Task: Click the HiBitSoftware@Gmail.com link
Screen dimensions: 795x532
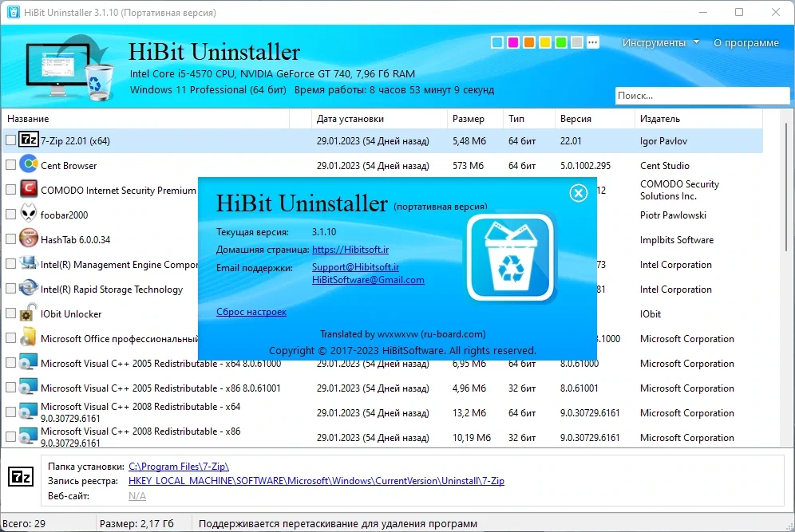Action: [x=368, y=280]
